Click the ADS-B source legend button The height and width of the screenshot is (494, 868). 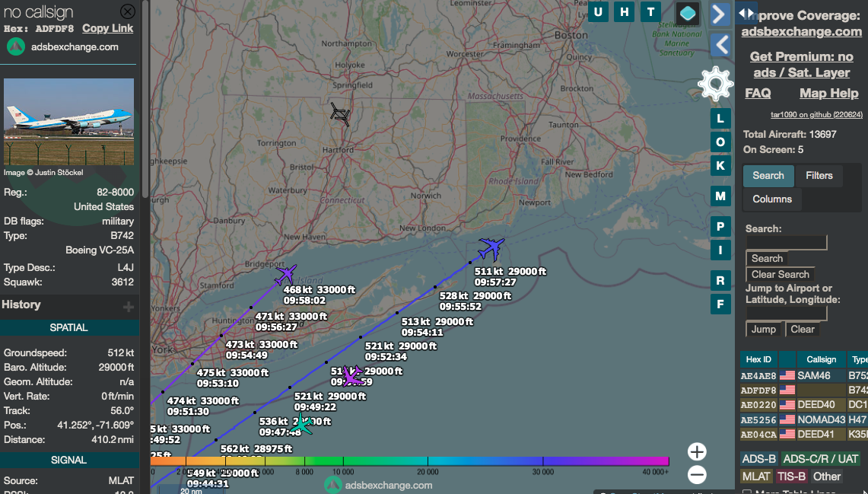[x=759, y=458]
